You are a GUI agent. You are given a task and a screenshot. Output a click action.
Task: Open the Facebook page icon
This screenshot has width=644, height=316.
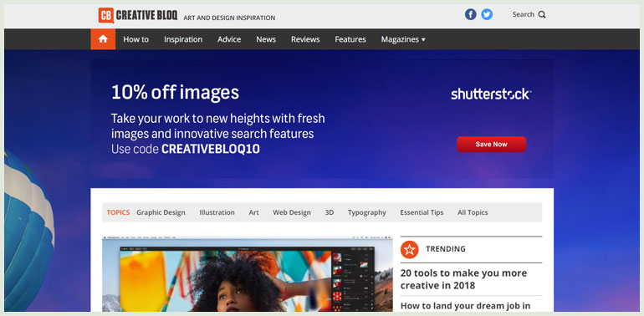(470, 14)
